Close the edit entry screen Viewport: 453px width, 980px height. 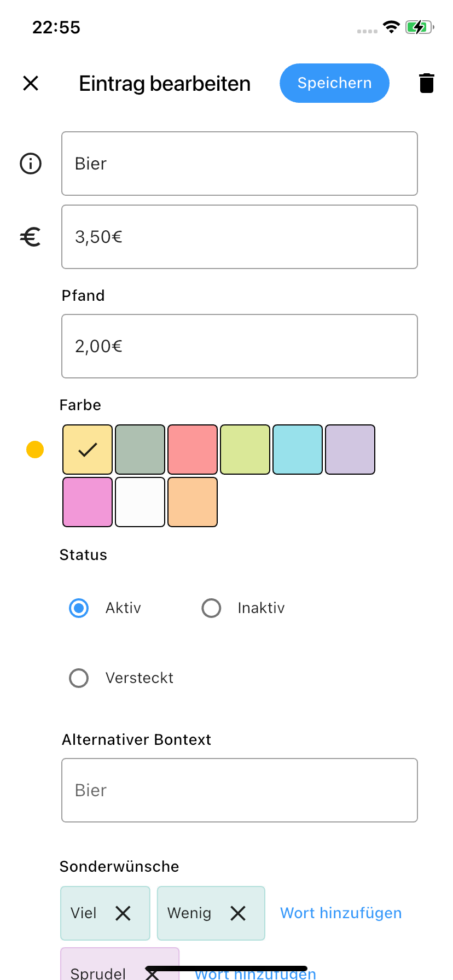(x=31, y=83)
